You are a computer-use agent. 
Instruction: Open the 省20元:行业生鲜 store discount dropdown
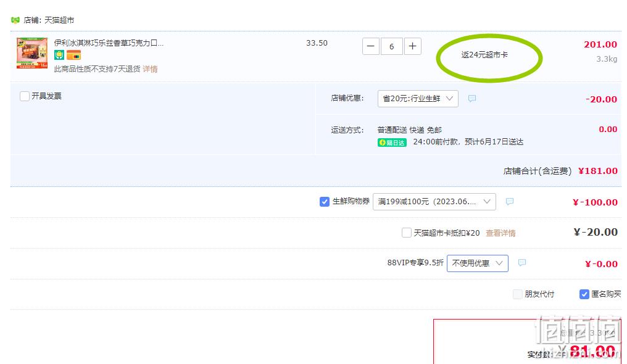418,98
